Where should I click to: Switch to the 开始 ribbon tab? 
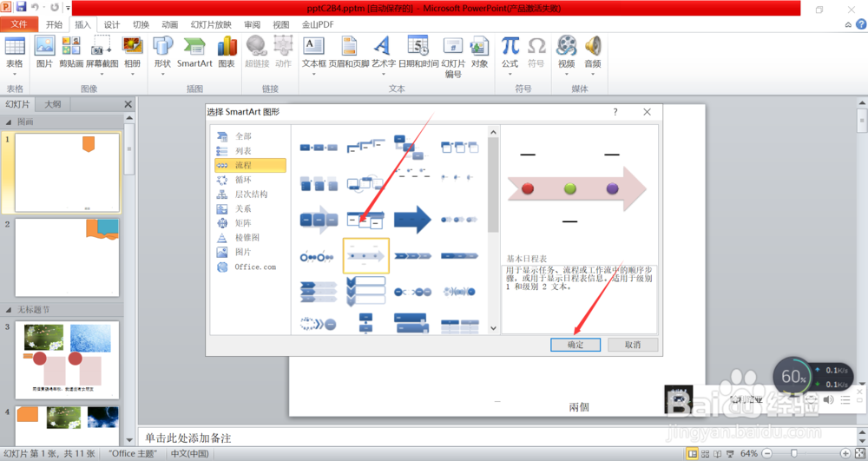(54, 24)
